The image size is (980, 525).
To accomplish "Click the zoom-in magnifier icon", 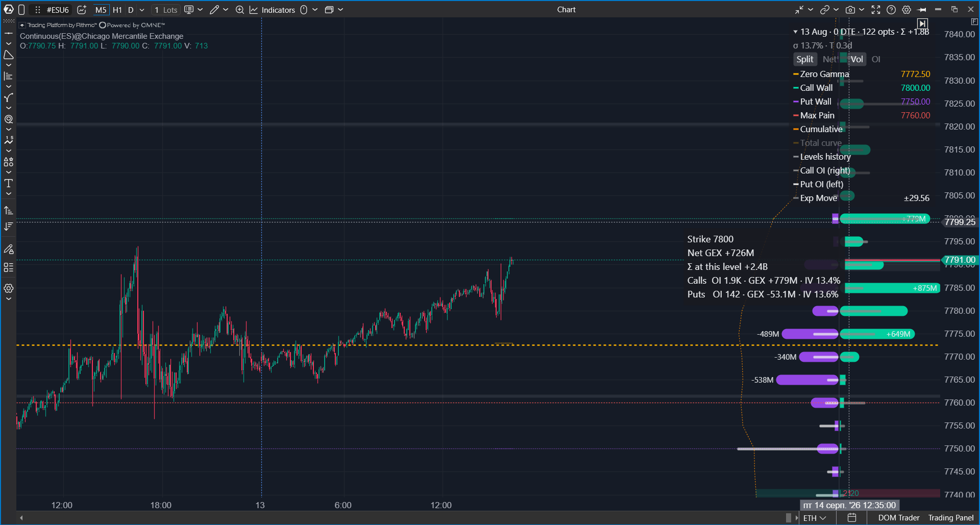I will (x=239, y=10).
